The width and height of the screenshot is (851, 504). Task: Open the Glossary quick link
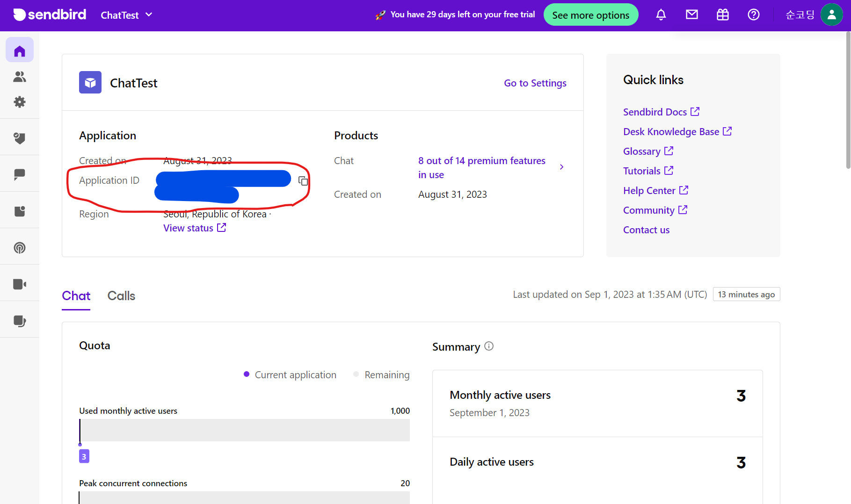[648, 151]
